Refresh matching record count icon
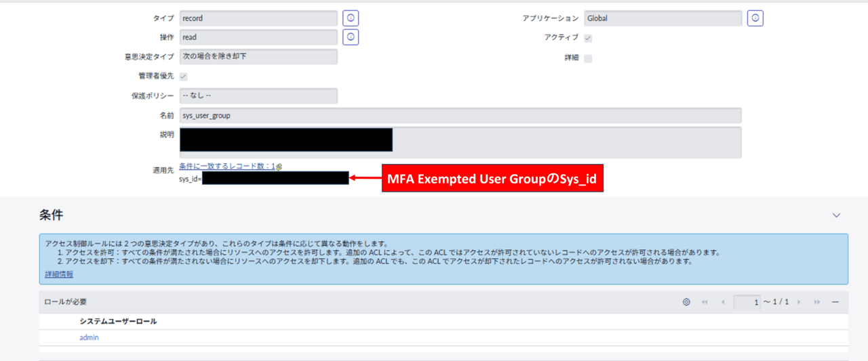 pyautogui.click(x=279, y=166)
